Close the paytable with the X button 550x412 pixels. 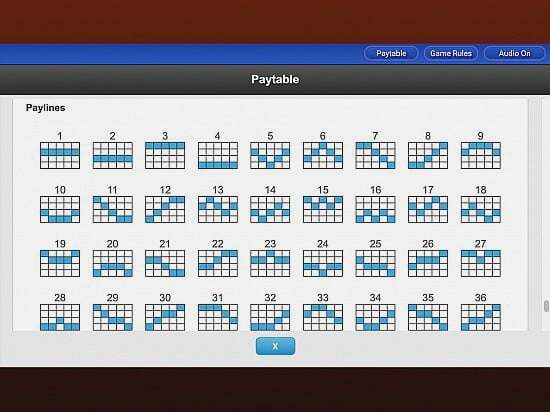pos(275,346)
